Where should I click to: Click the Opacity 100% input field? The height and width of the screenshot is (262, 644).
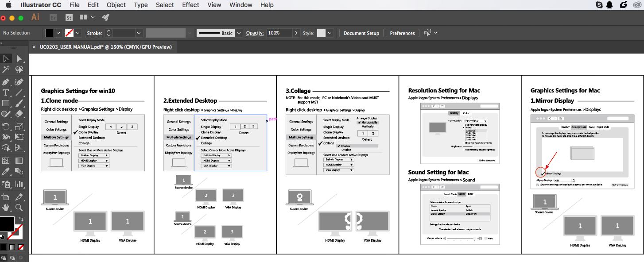click(x=279, y=33)
